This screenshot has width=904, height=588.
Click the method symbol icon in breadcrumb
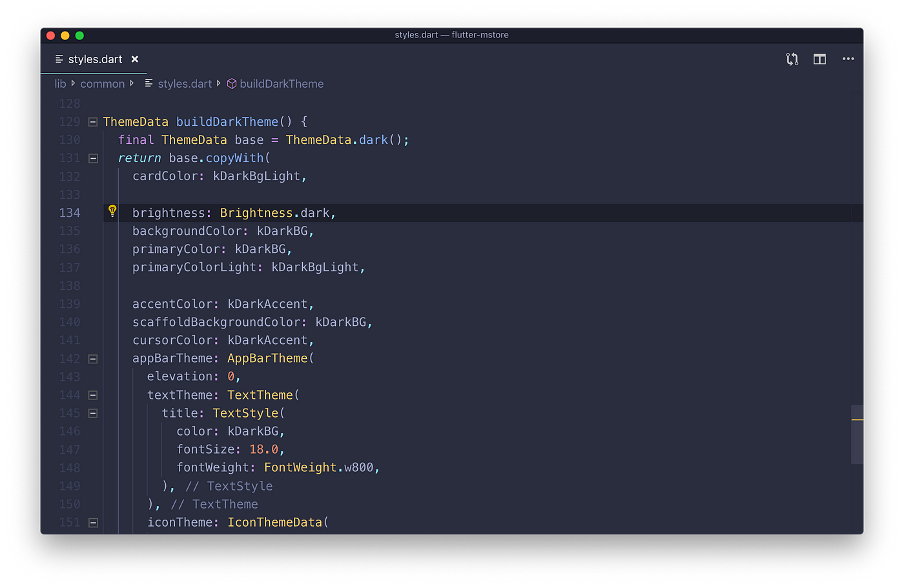(232, 84)
